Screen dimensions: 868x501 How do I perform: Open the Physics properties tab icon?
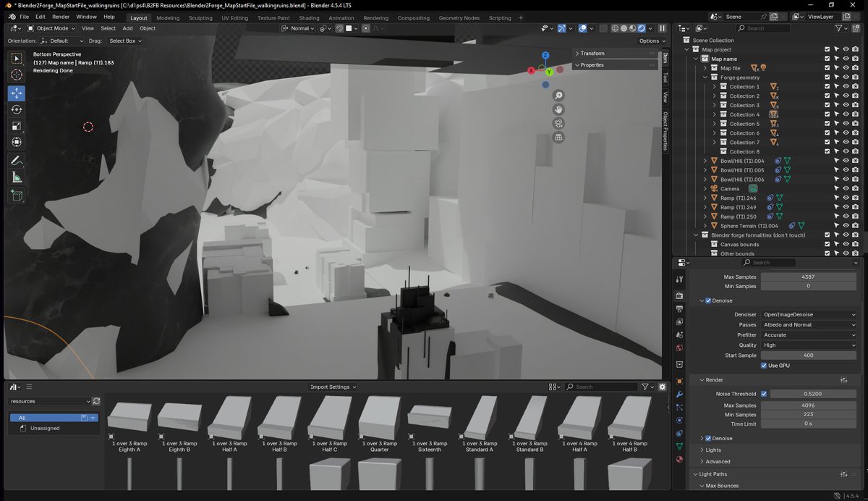[679, 420]
